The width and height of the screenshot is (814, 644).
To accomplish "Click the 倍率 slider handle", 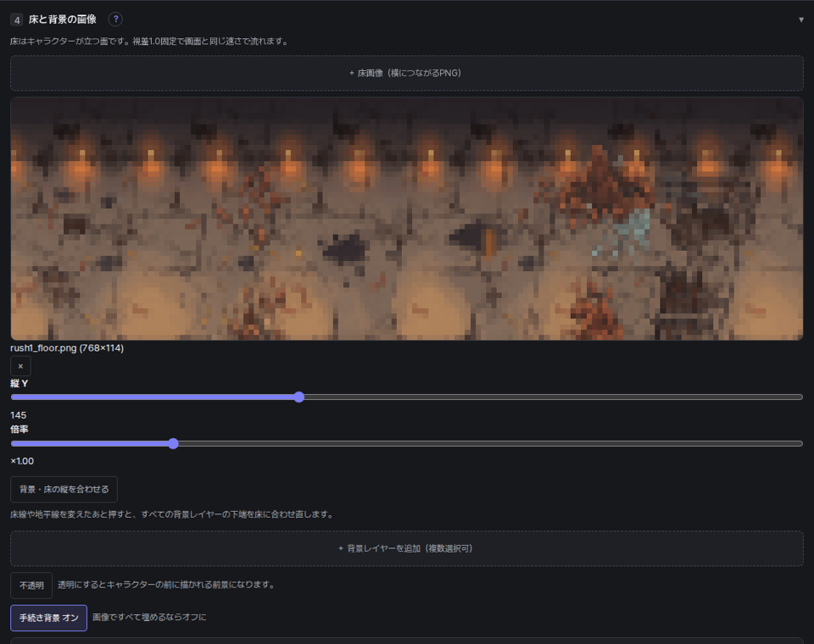I will [x=173, y=444].
